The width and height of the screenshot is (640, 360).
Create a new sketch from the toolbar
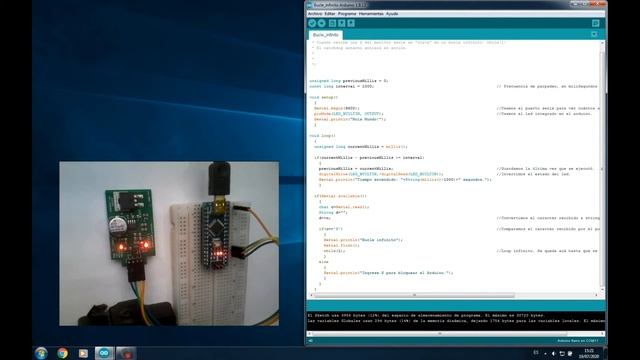click(332, 23)
